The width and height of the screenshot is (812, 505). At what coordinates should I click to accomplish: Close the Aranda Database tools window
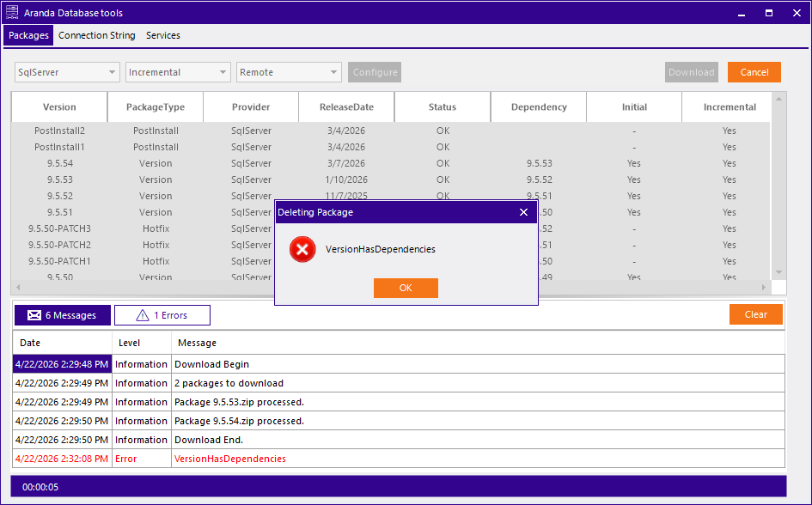click(797, 13)
